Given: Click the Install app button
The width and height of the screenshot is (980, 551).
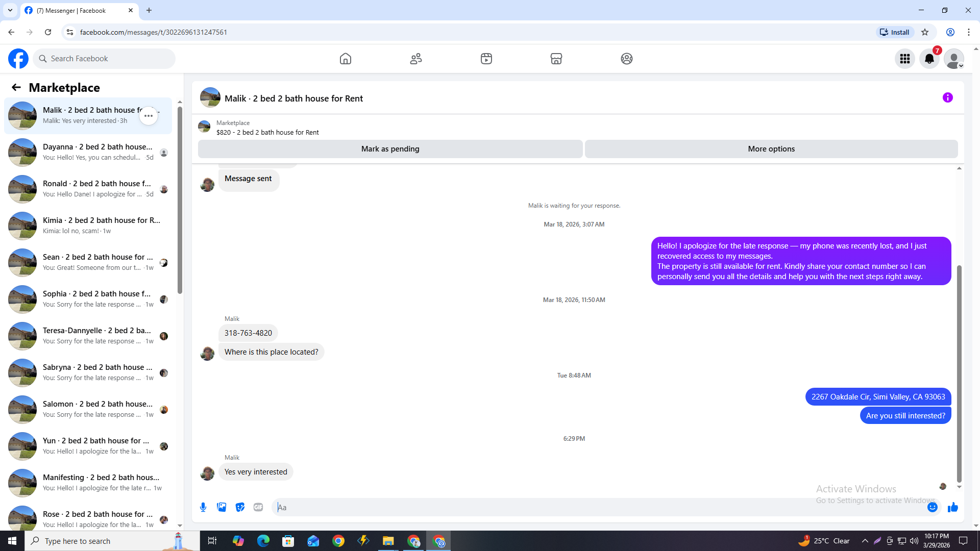Looking at the screenshot, I should tap(895, 32).
